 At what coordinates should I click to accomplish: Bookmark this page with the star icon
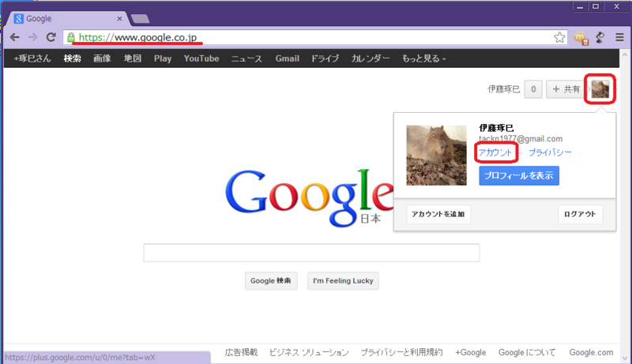pos(559,37)
